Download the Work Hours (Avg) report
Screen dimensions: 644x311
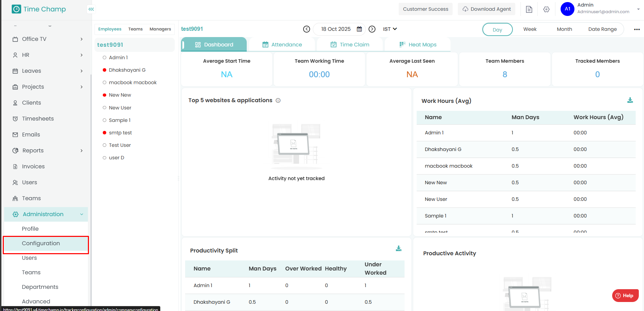coord(630,100)
